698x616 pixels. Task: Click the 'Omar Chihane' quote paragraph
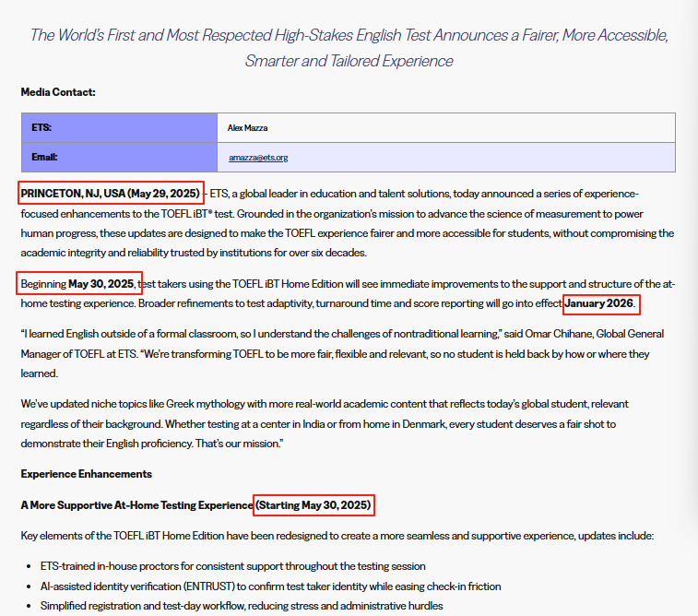343,353
